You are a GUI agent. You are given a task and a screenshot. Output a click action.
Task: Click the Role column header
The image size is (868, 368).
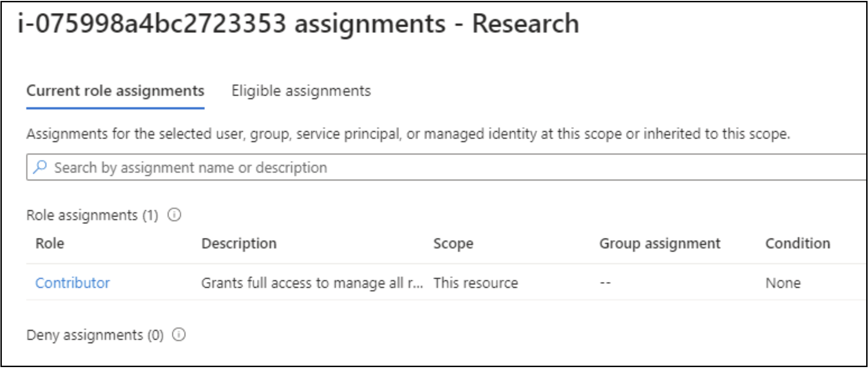[x=49, y=243]
